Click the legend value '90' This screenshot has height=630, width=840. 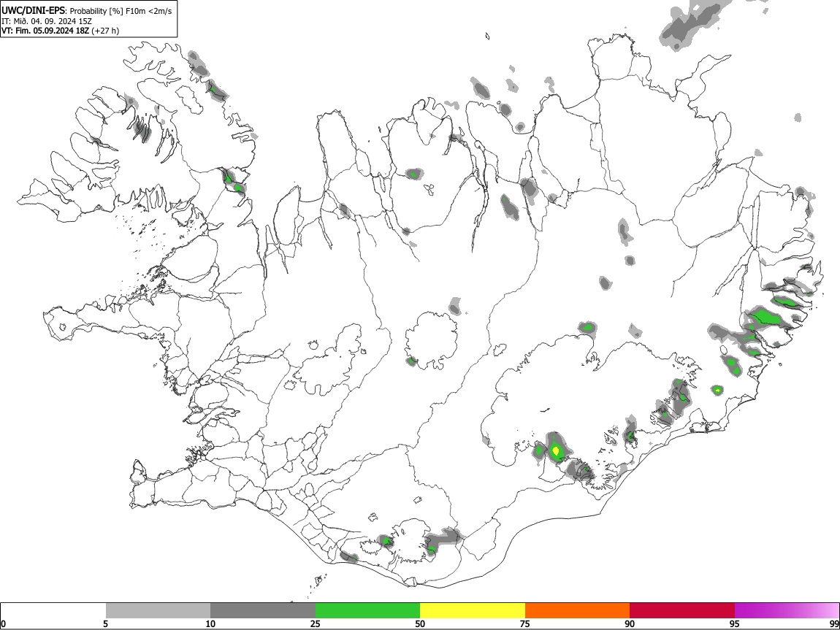click(630, 624)
